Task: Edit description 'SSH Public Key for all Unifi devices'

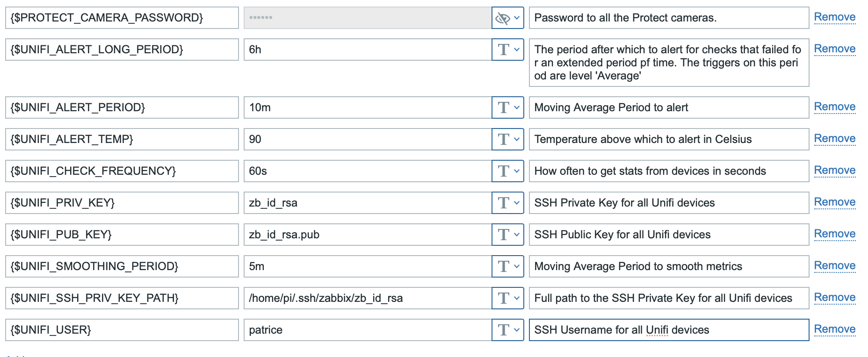Action: pyautogui.click(x=669, y=235)
